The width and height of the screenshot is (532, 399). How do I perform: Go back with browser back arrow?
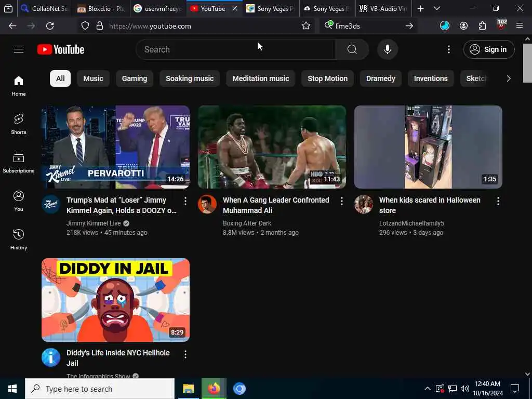(x=12, y=26)
